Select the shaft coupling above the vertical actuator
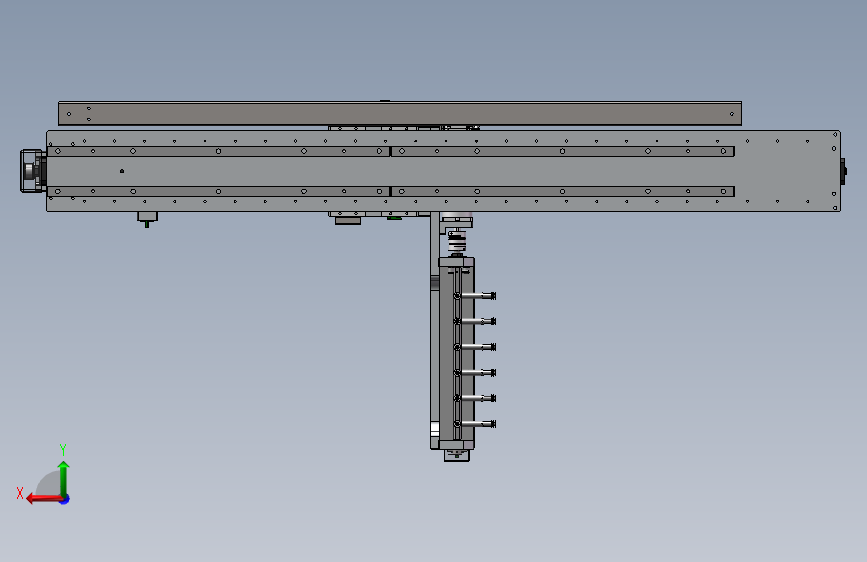The height and width of the screenshot is (562, 867). pyautogui.click(x=457, y=242)
